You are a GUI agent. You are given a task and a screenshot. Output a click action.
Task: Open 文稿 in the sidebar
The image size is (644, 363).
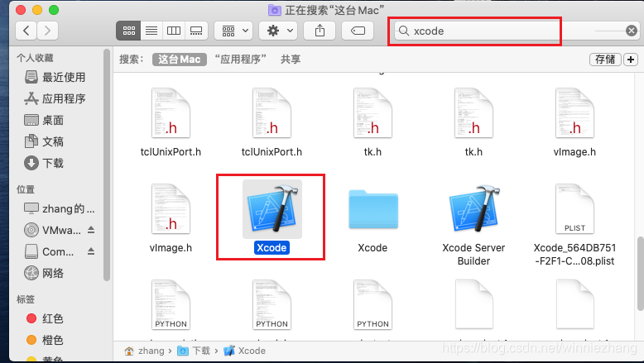coord(45,142)
